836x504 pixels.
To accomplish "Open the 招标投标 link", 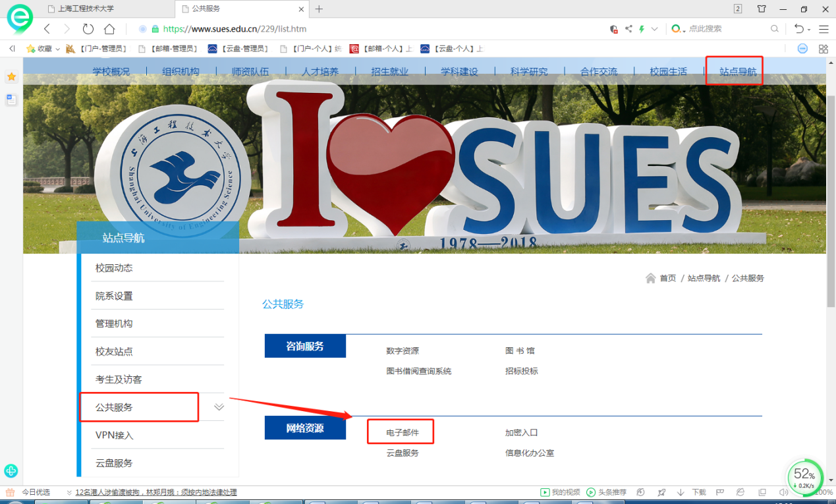I will tap(522, 371).
